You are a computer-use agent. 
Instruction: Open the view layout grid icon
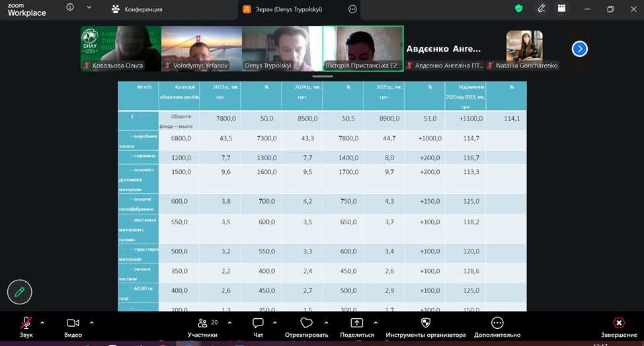562,9
